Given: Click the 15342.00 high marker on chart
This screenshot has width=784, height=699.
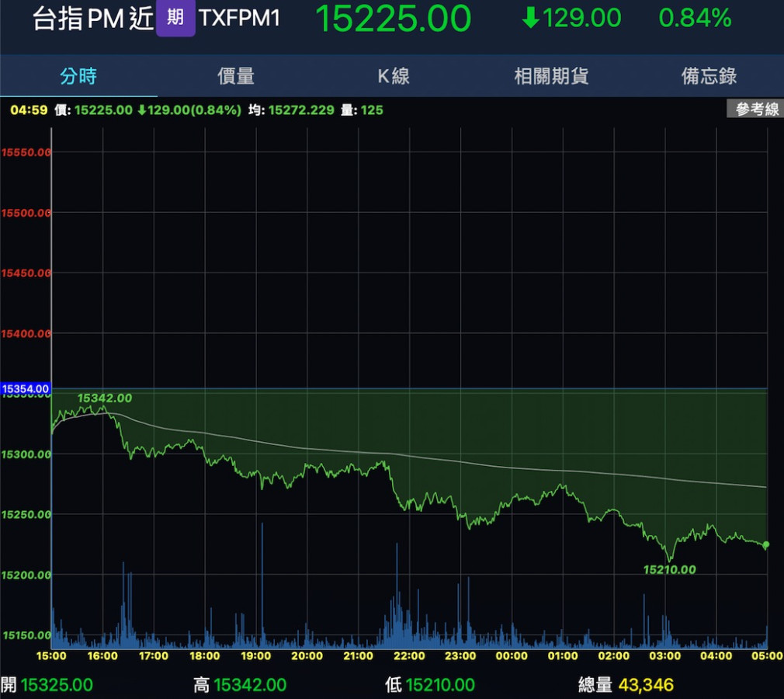Looking at the screenshot, I should [x=105, y=398].
